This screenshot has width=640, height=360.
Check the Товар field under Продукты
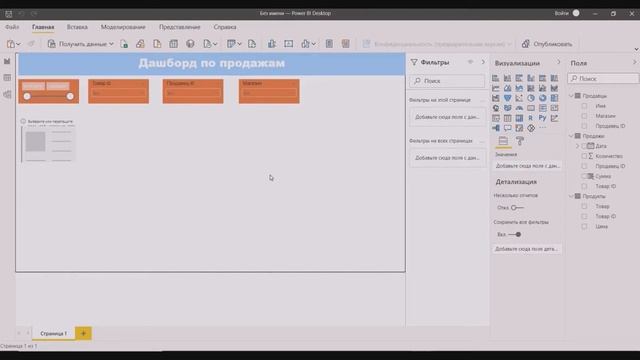point(584,207)
